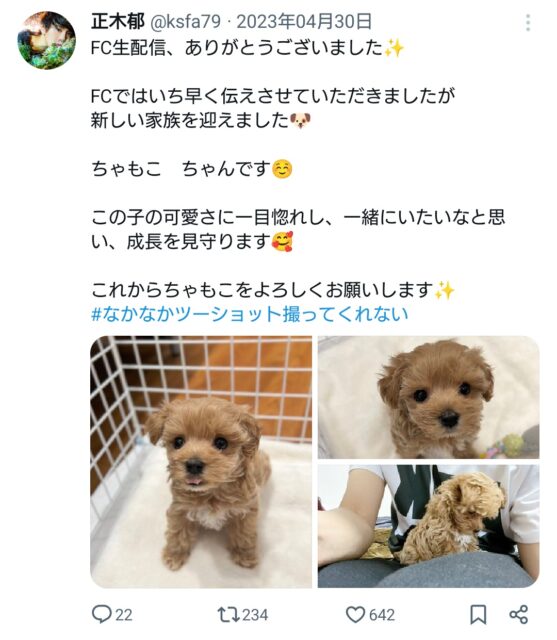The width and height of the screenshot is (557, 640).
Task: Click the ちゃもこ ちゃんです tweet line
Action: (192, 169)
